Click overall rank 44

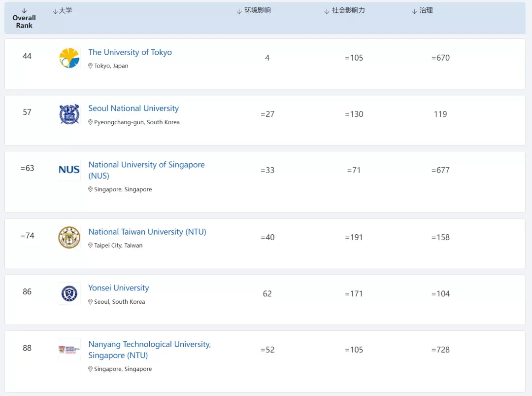(27, 56)
